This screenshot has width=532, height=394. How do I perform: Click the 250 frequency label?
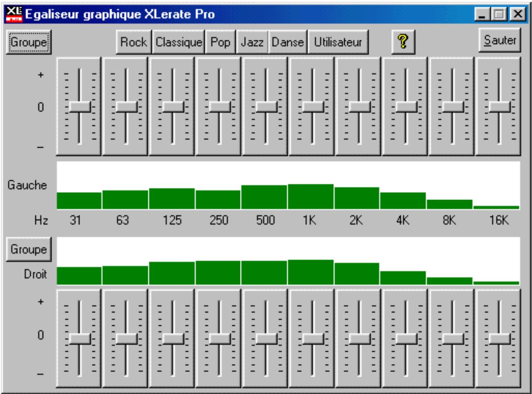(x=219, y=221)
